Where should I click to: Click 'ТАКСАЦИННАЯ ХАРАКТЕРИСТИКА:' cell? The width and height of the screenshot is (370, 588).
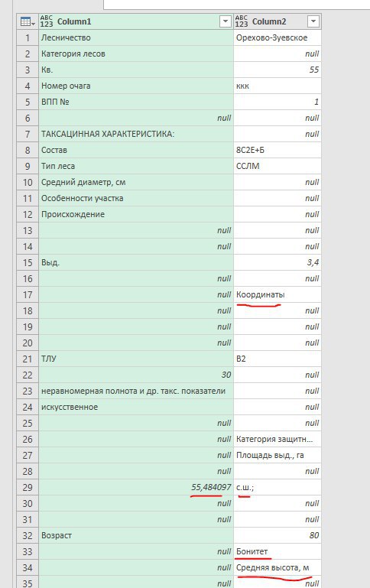(136, 135)
